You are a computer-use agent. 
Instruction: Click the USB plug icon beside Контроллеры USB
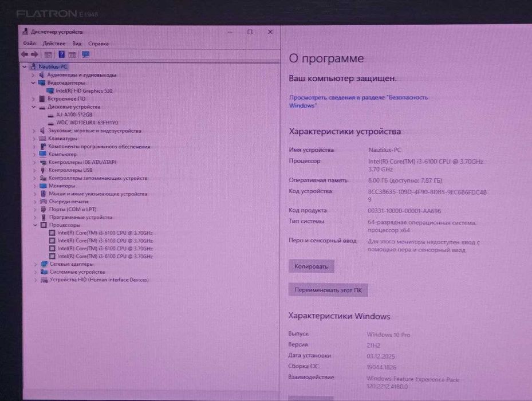43,170
